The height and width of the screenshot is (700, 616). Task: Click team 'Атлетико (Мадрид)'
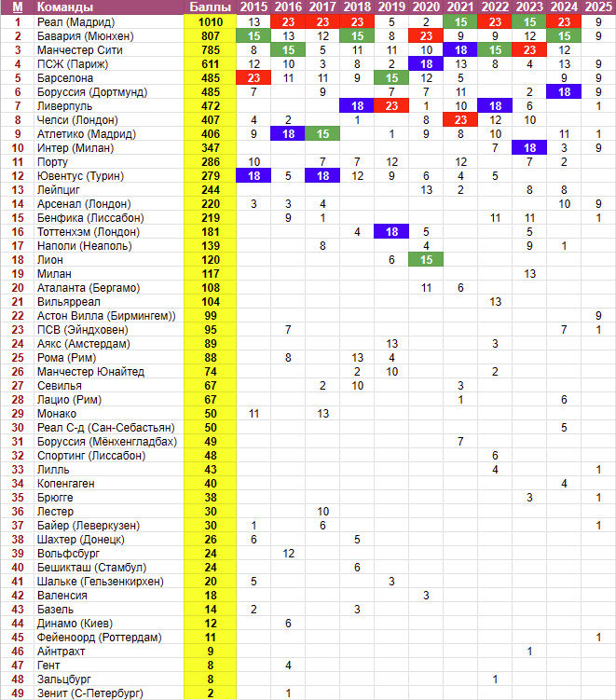tap(87, 134)
